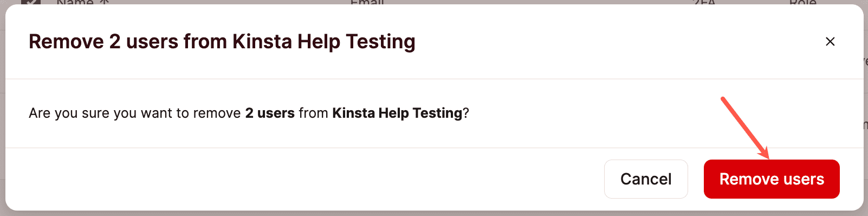
Task: Click the dimmed backdrop left of dialog
Action: click(2, 109)
